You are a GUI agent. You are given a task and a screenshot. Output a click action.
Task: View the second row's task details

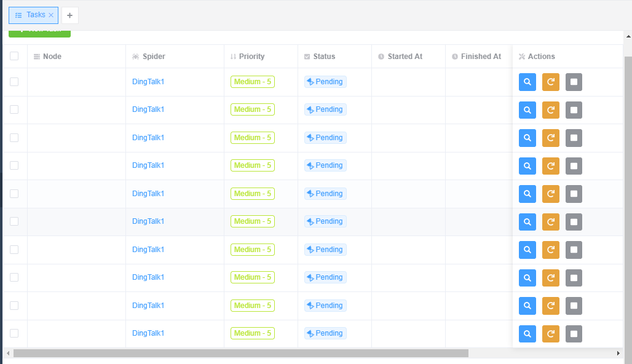pos(527,110)
